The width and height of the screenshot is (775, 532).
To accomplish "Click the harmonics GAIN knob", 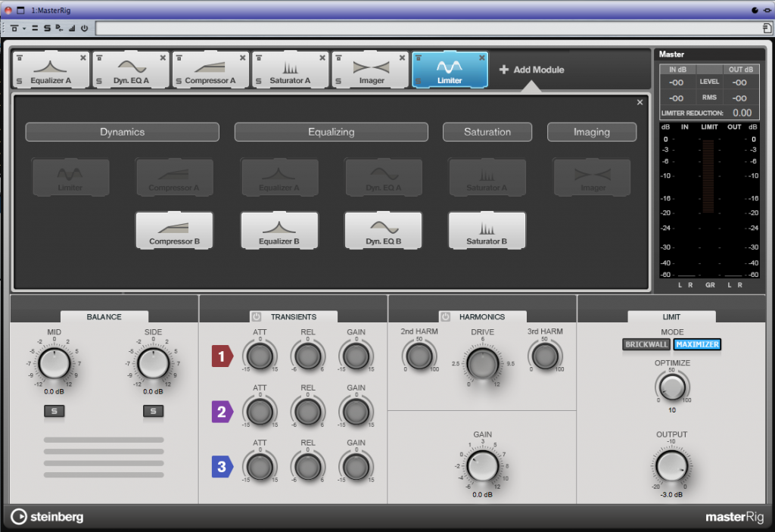I will 482,465.
